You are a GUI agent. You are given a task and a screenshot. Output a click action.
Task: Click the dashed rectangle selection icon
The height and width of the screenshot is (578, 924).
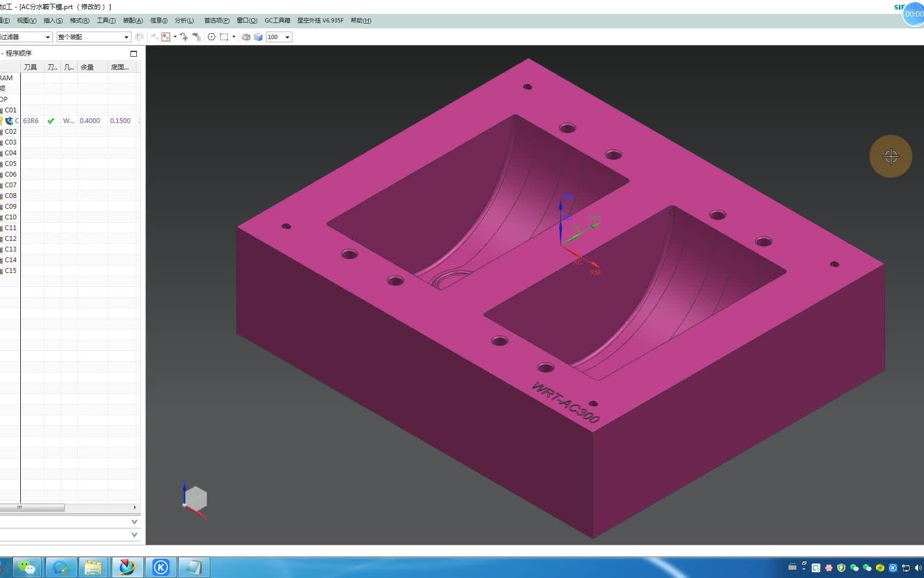[224, 37]
